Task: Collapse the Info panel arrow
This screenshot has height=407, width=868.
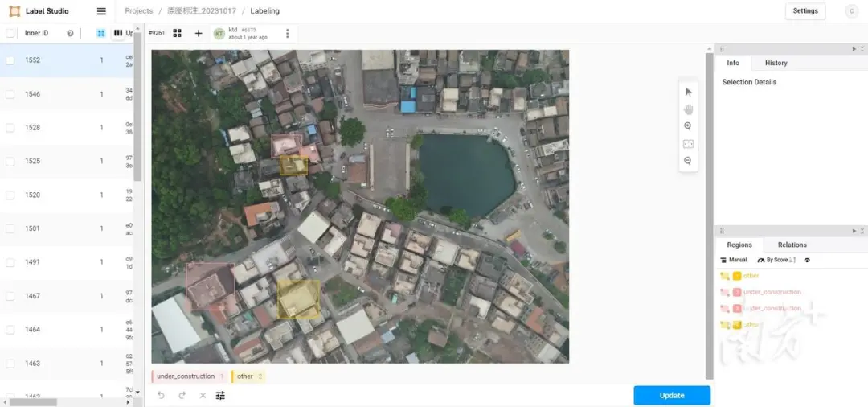Action: pyautogui.click(x=854, y=49)
